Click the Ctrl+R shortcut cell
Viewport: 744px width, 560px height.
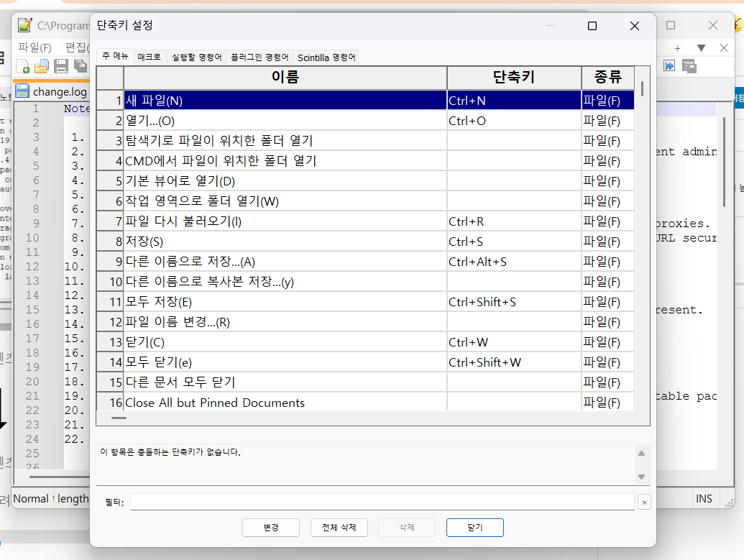point(514,221)
